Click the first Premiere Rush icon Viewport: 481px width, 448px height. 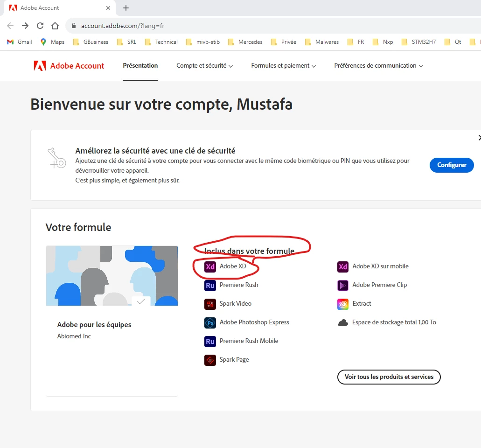(210, 285)
